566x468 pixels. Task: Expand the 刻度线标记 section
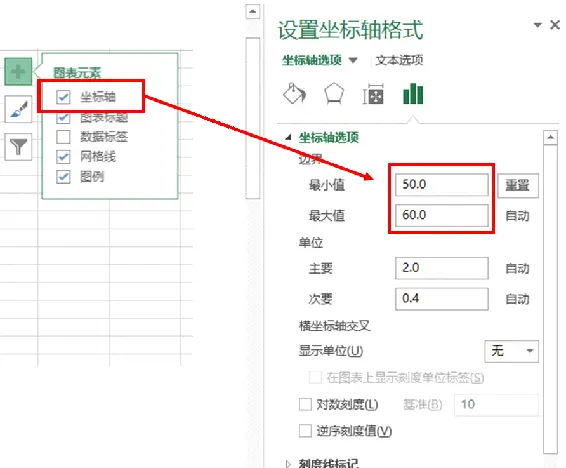click(x=288, y=463)
